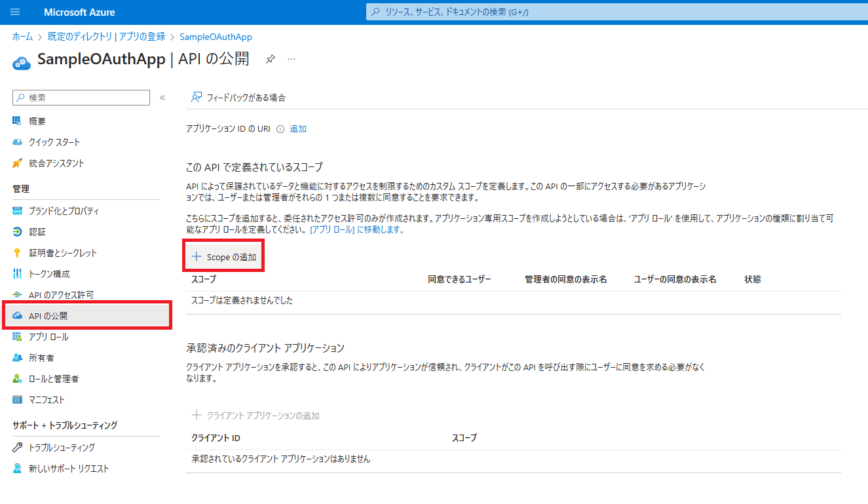Click the 新しいサポート リクエスト icon
Viewport: 868px width, 504px height.
click(17, 469)
